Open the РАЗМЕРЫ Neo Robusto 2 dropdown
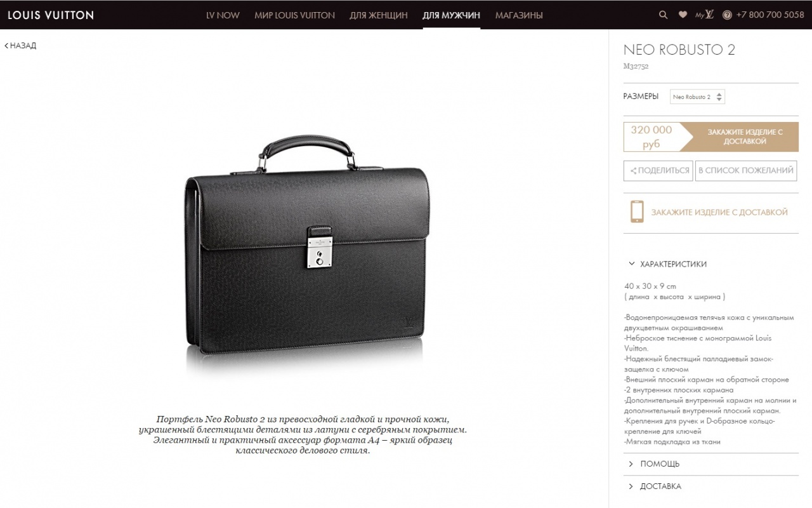The image size is (812, 508). 697,97
